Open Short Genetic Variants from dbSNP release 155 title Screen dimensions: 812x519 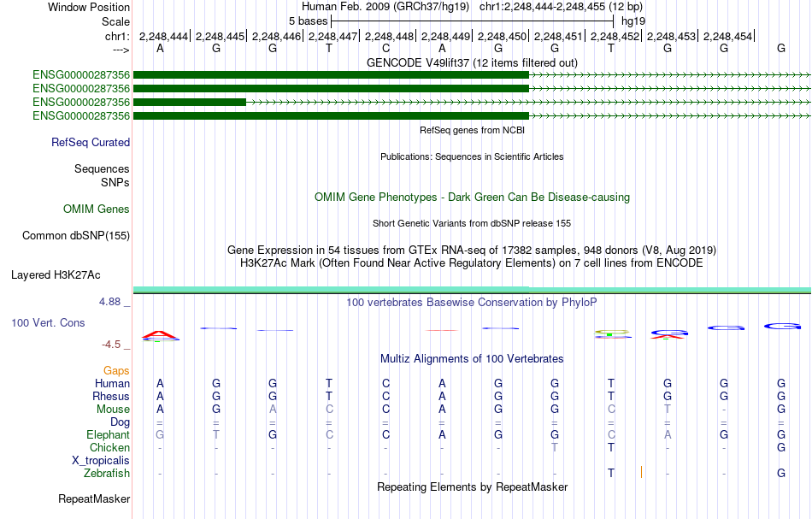tap(472, 223)
